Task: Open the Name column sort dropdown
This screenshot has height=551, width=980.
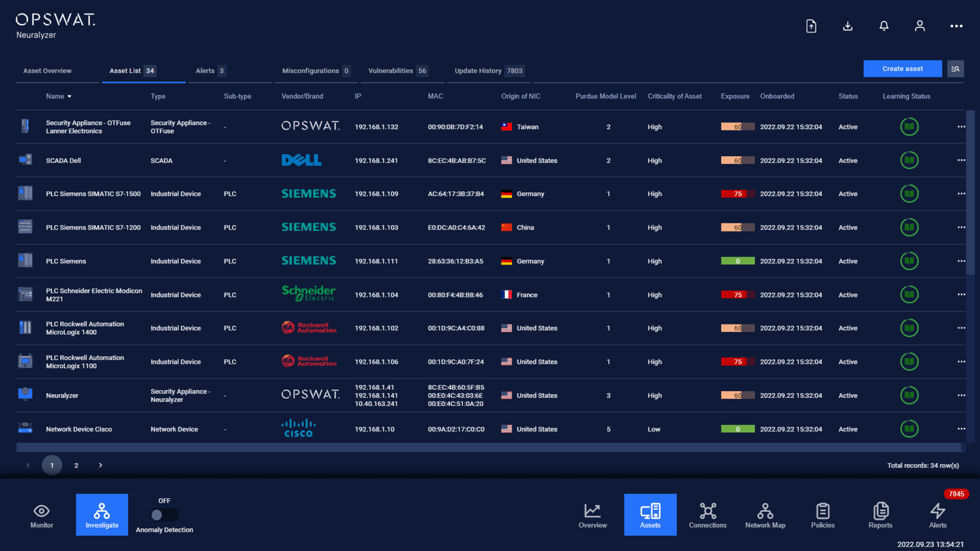Action: [x=69, y=96]
